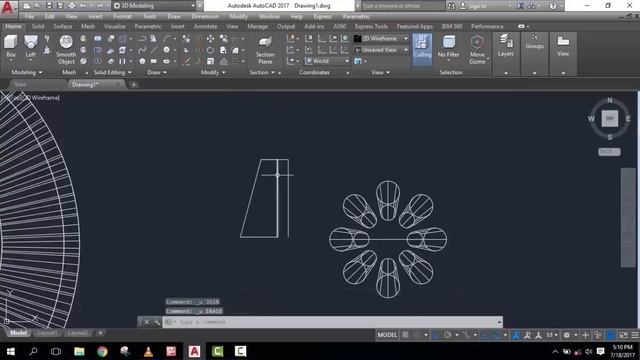Screen dimensions: 640x360
Task: Click the Workspace Switching gear in status bar
Action: point(567,335)
